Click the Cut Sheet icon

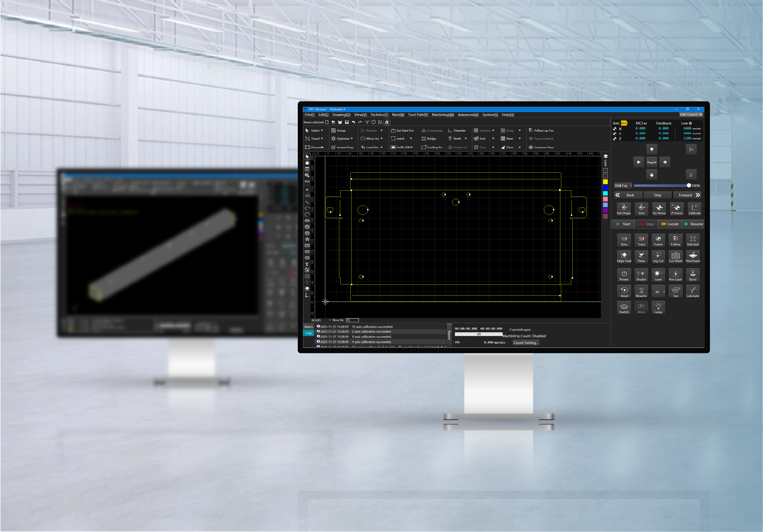[675, 257]
